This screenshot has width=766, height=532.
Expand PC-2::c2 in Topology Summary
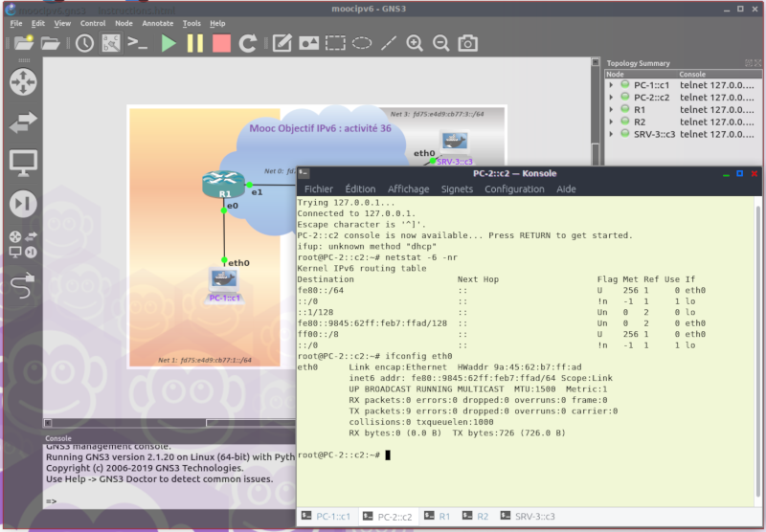click(x=611, y=98)
